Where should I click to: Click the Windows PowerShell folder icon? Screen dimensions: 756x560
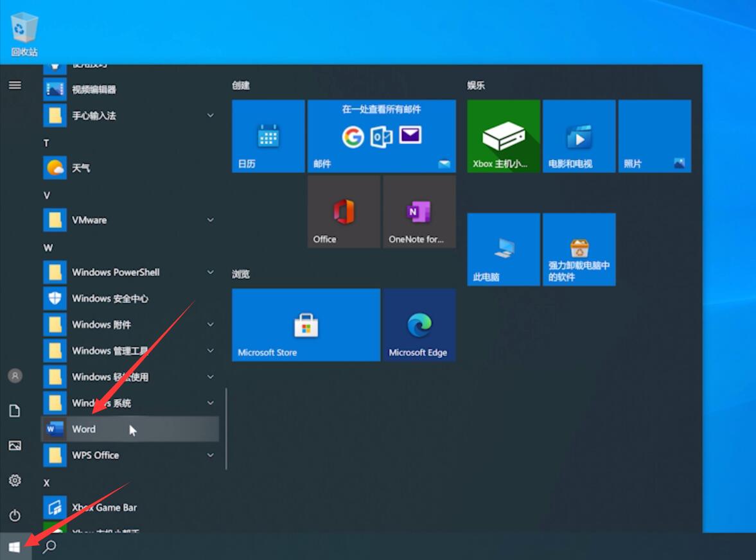click(x=55, y=272)
